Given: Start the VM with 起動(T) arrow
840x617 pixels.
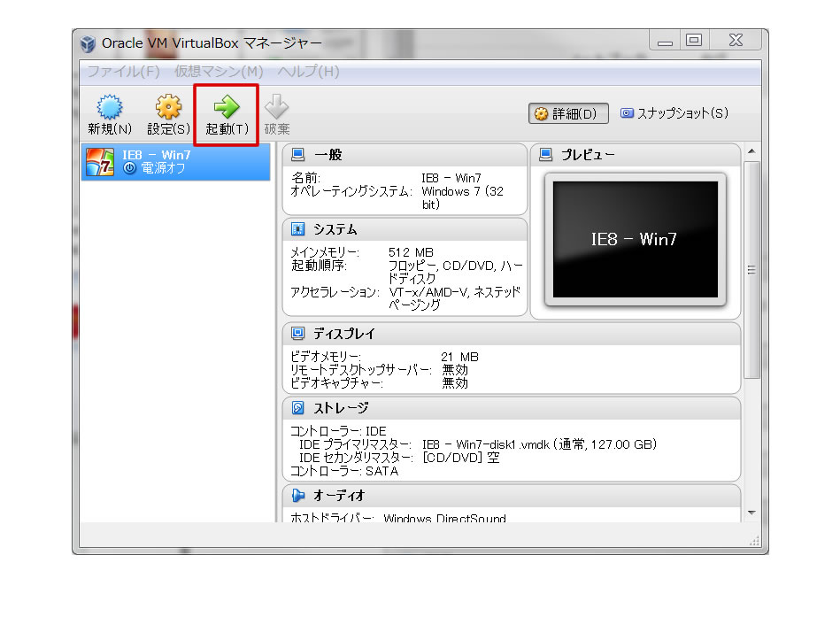Looking at the screenshot, I should click(x=227, y=106).
